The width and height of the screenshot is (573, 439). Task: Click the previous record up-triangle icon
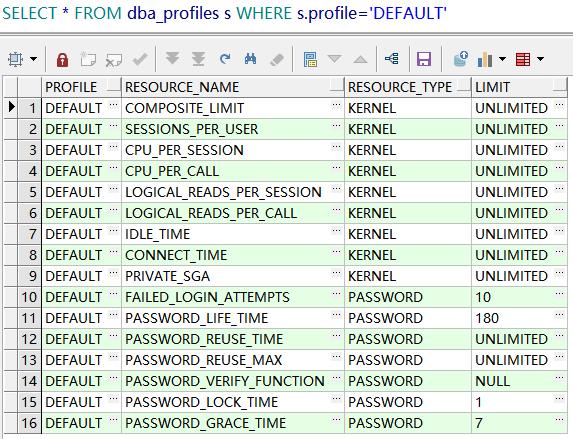coord(360,59)
